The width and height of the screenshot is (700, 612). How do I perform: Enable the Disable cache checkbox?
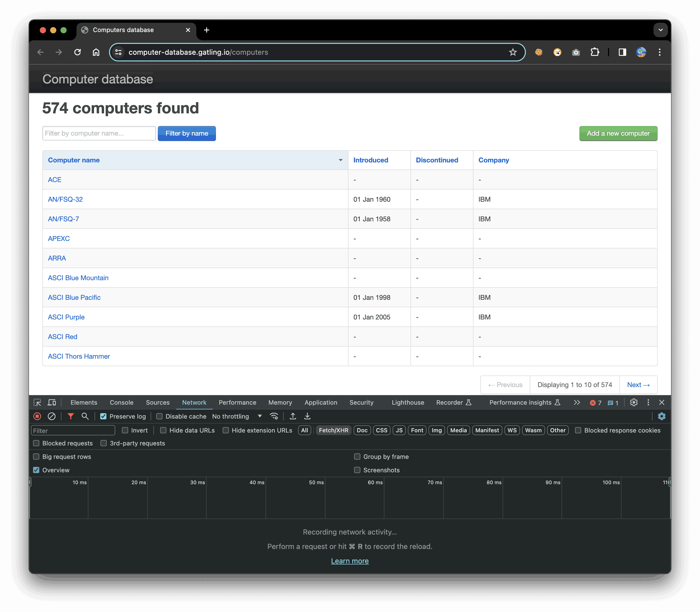coord(159,416)
